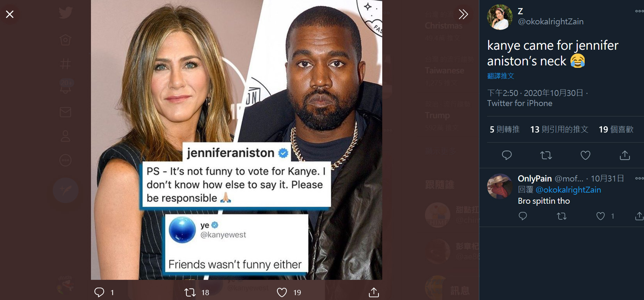Open more options on OnlyPain's reply
Image resolution: width=644 pixels, height=300 pixels.
tap(639, 178)
